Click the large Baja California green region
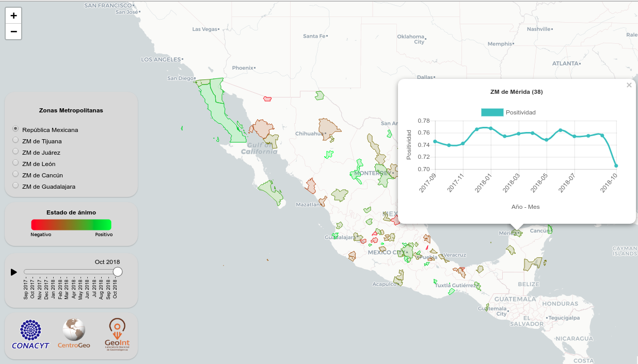 tap(222, 111)
